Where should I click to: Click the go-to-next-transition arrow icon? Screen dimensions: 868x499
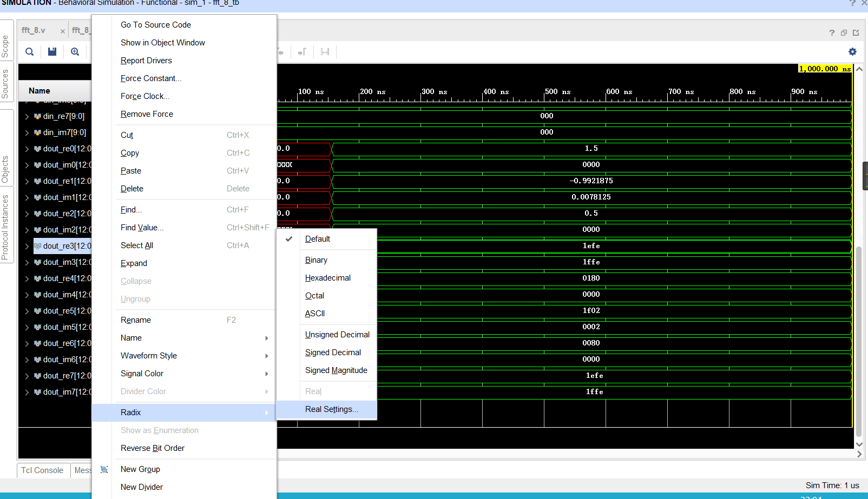click(302, 51)
